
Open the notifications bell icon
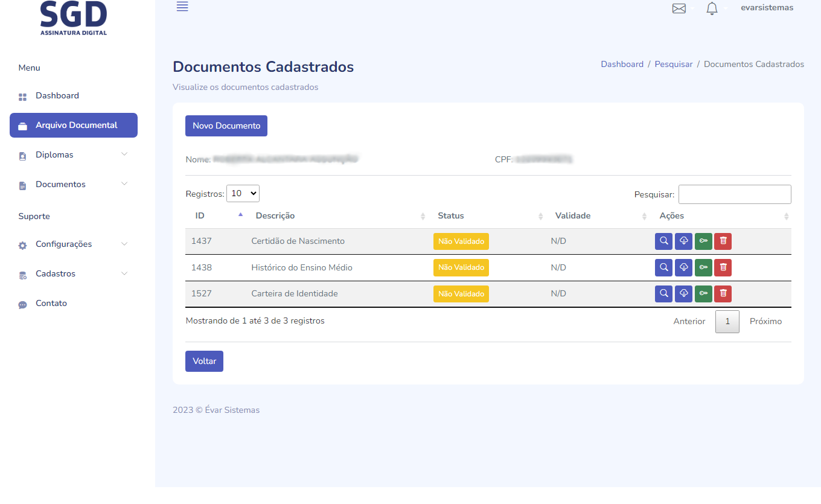point(712,8)
